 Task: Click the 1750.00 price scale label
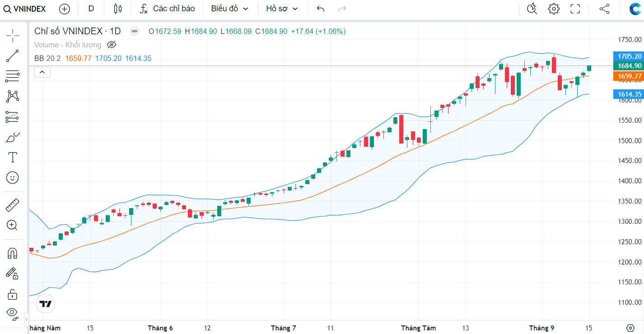(x=629, y=40)
